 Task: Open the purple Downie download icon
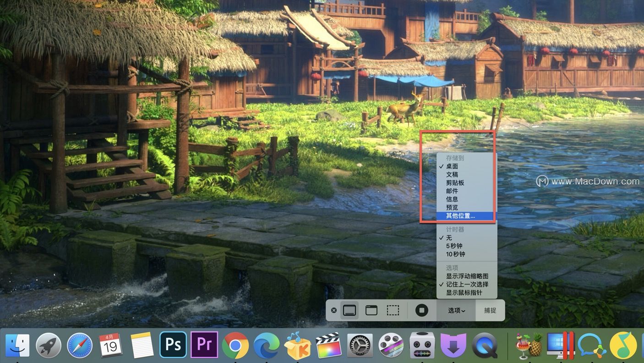(x=453, y=345)
